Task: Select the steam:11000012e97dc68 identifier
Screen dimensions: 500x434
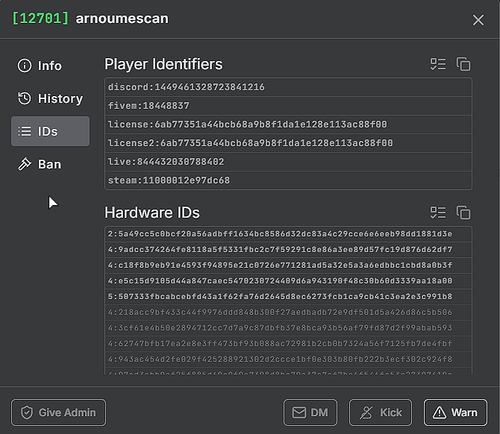Action: click(x=288, y=181)
